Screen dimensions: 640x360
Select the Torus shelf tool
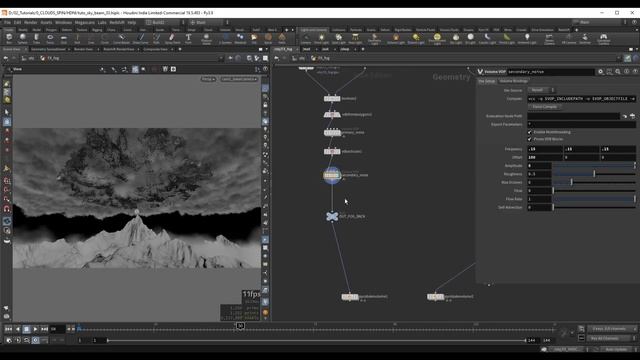point(50,38)
